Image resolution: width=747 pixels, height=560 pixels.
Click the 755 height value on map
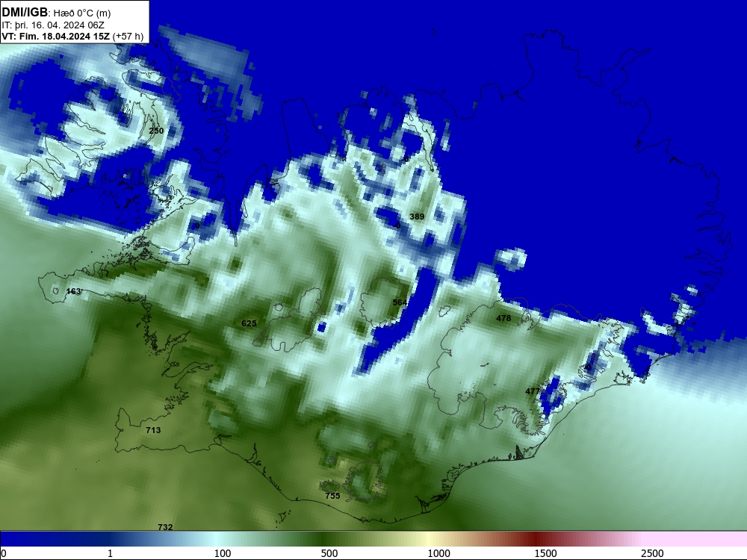(x=332, y=496)
